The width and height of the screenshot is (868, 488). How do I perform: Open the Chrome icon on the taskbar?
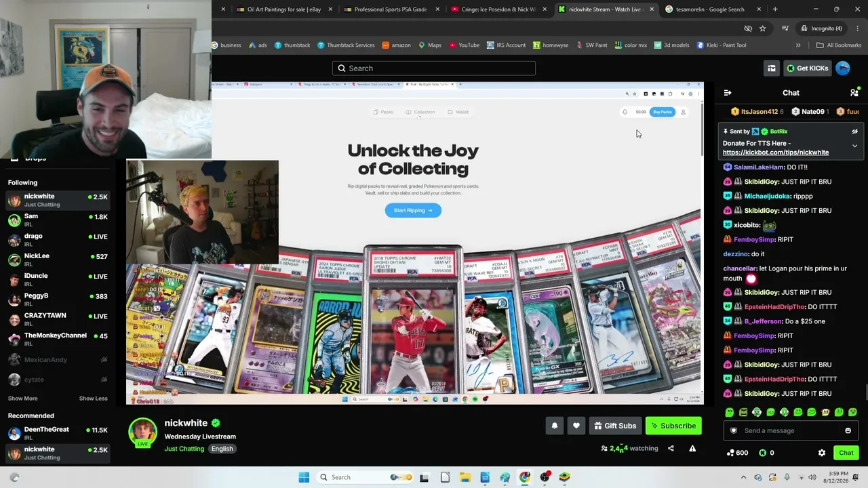[525, 477]
